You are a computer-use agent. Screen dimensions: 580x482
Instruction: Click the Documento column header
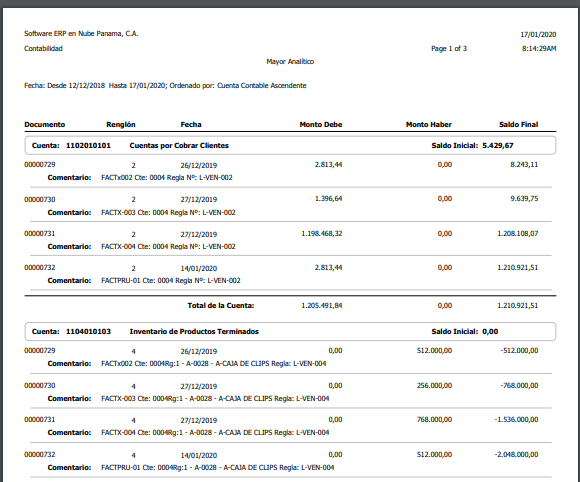pyautogui.click(x=44, y=125)
